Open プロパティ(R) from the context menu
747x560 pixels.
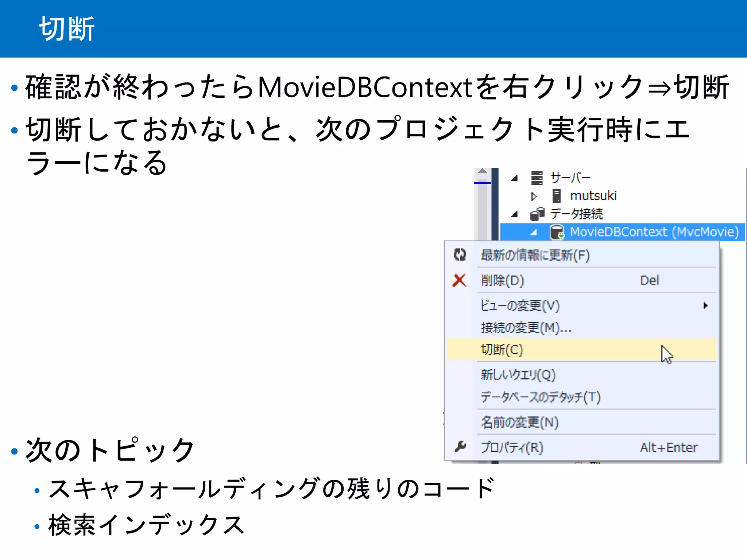pos(581,447)
